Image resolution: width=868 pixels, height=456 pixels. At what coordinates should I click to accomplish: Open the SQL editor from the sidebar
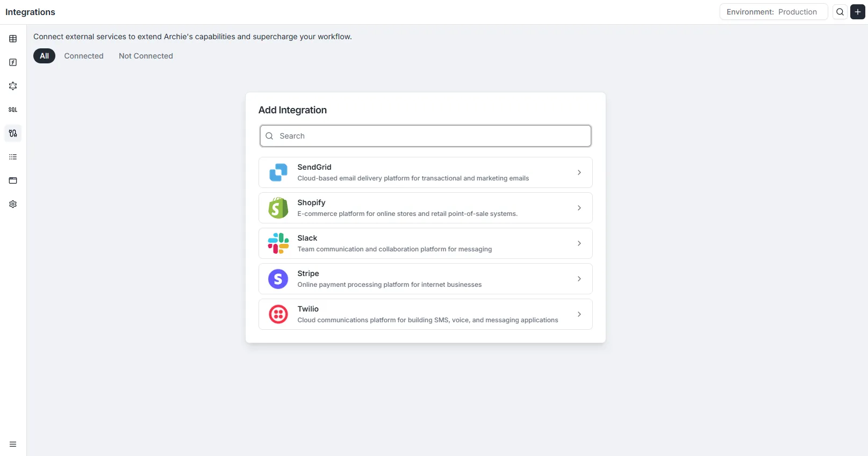coord(12,110)
